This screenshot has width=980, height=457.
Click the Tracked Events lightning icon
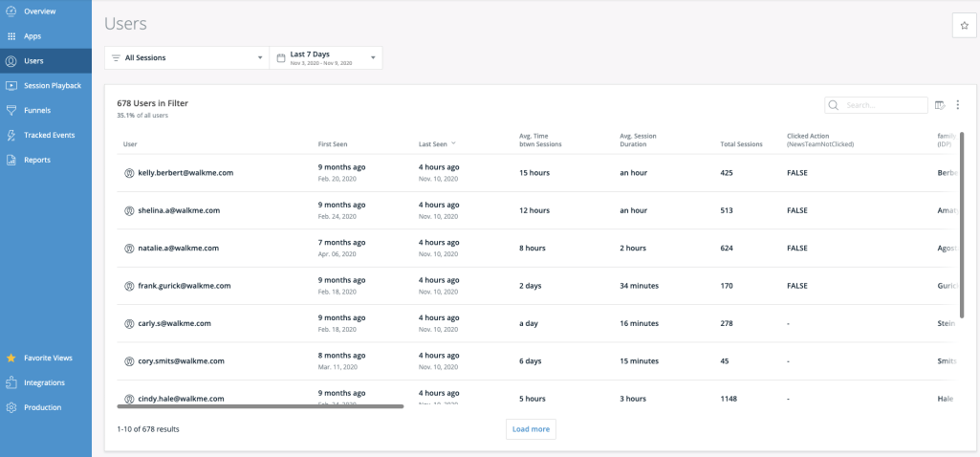coord(11,135)
